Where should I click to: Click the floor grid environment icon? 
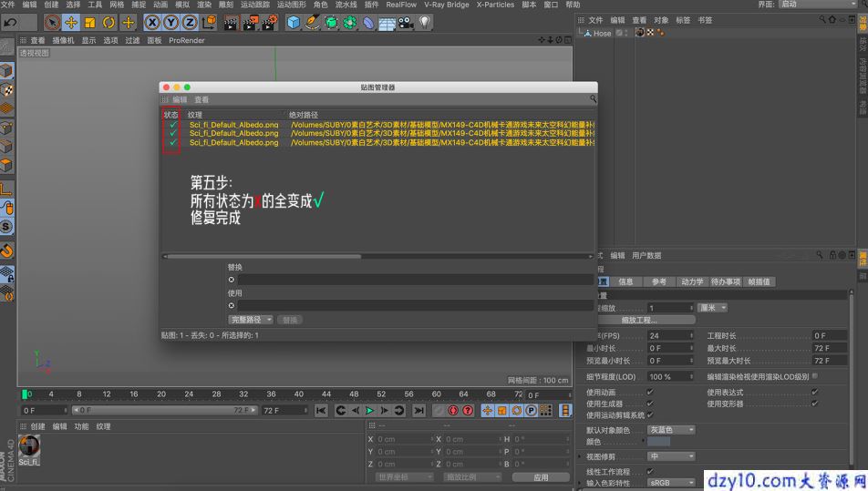point(387,23)
